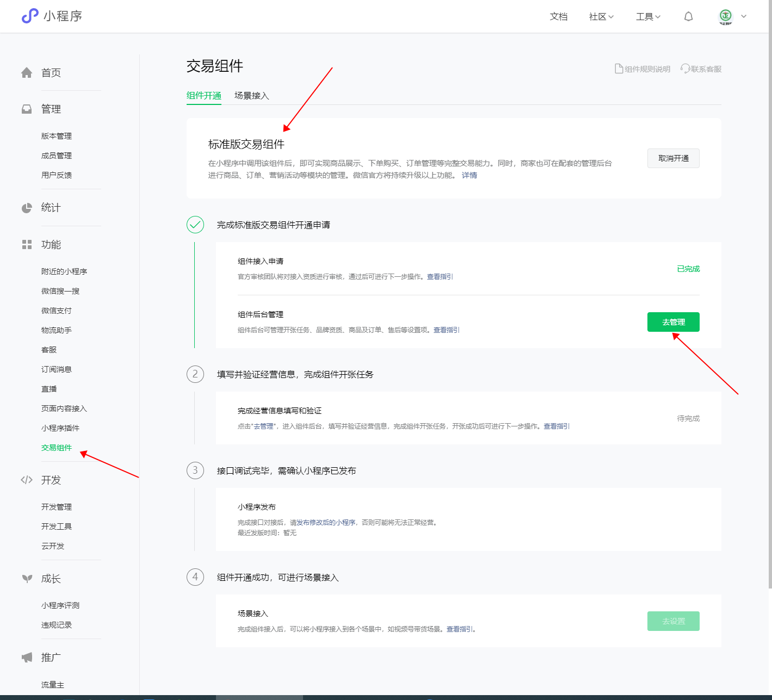Viewport: 772px width, 700px height.
Task: Open 附近的小程序 in the sidebar
Action: click(64, 271)
